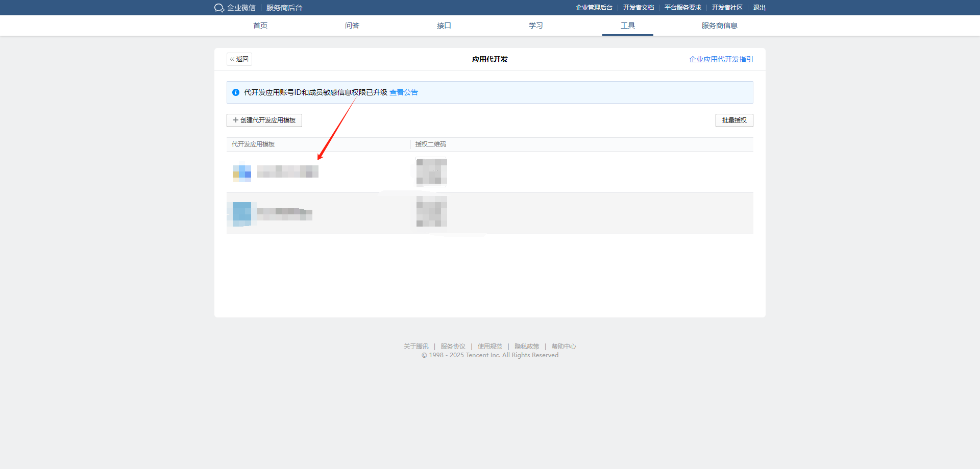Open 企业应用代开发指引 guide link
This screenshot has height=469, width=980.
(721, 59)
